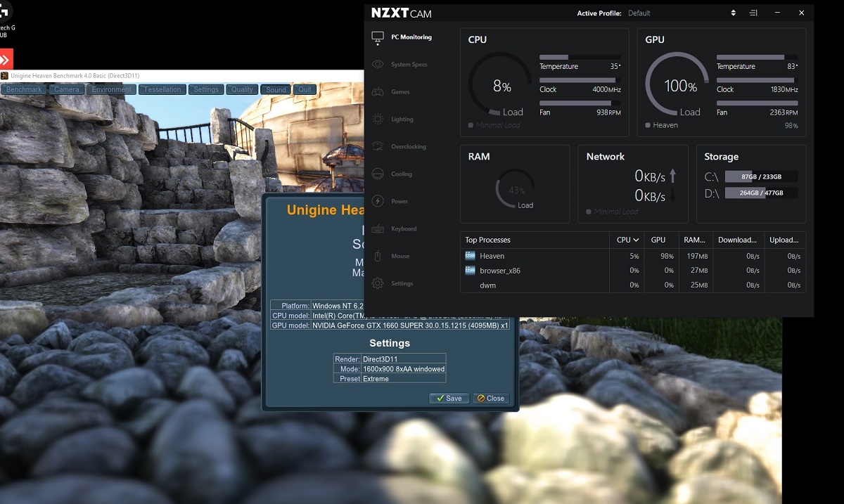Open Camera menu in Heaven

67,90
